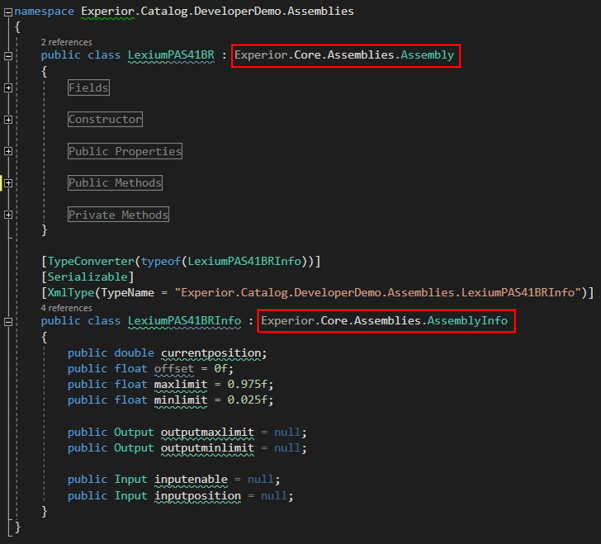Expand the Private Methods region
Viewport: 601px width, 544px height.
8,215
